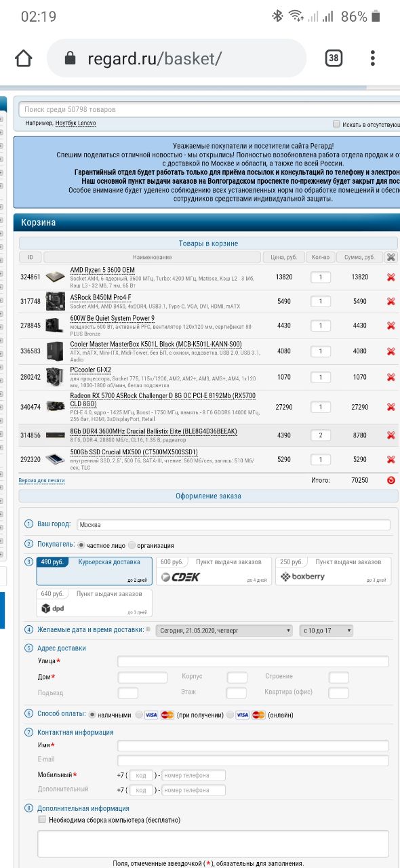Select частное лицо buyer type
Viewport: 400px width, 868px height.
click(x=81, y=545)
